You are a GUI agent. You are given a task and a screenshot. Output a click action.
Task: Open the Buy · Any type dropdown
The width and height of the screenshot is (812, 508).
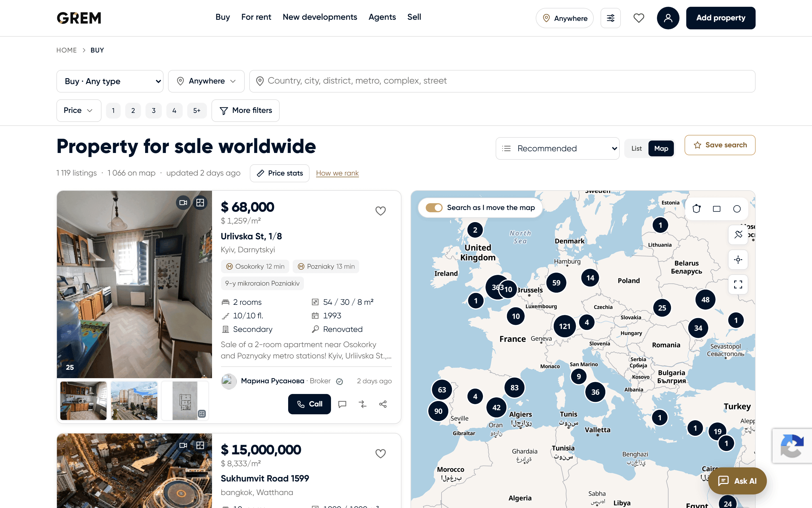click(x=110, y=81)
